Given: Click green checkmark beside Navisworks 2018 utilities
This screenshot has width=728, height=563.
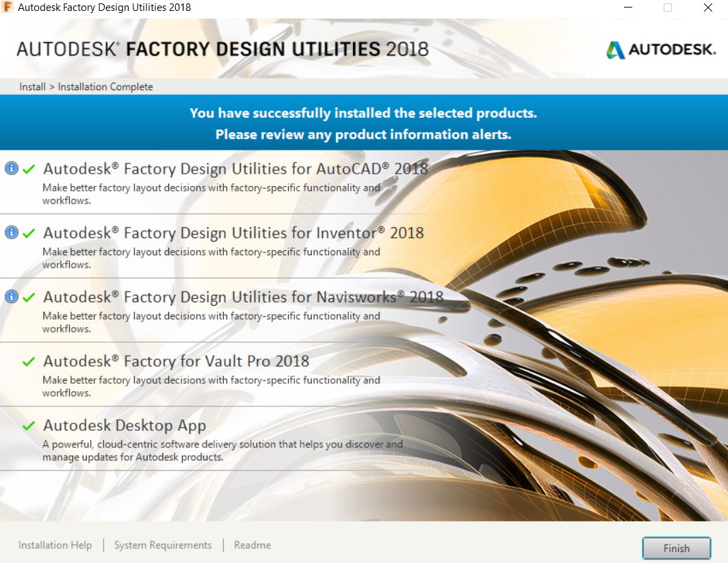Looking at the screenshot, I should point(29,297).
